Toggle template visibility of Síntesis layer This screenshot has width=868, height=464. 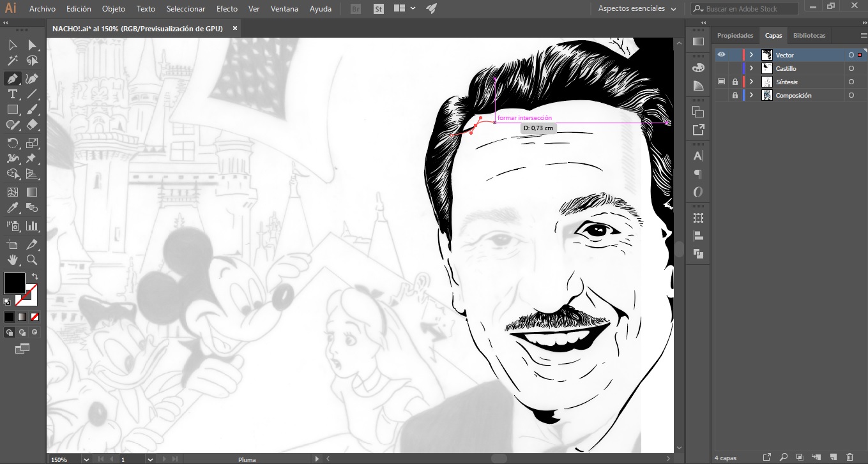point(721,82)
